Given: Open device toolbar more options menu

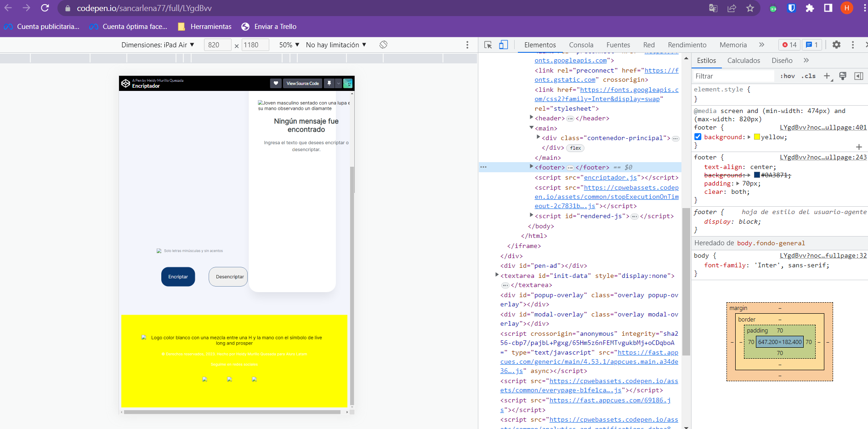Looking at the screenshot, I should 467,45.
